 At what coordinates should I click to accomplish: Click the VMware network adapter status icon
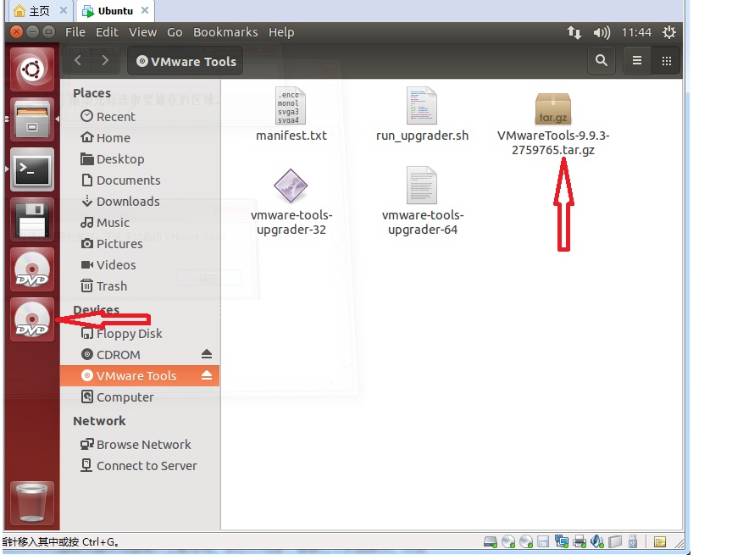click(562, 542)
